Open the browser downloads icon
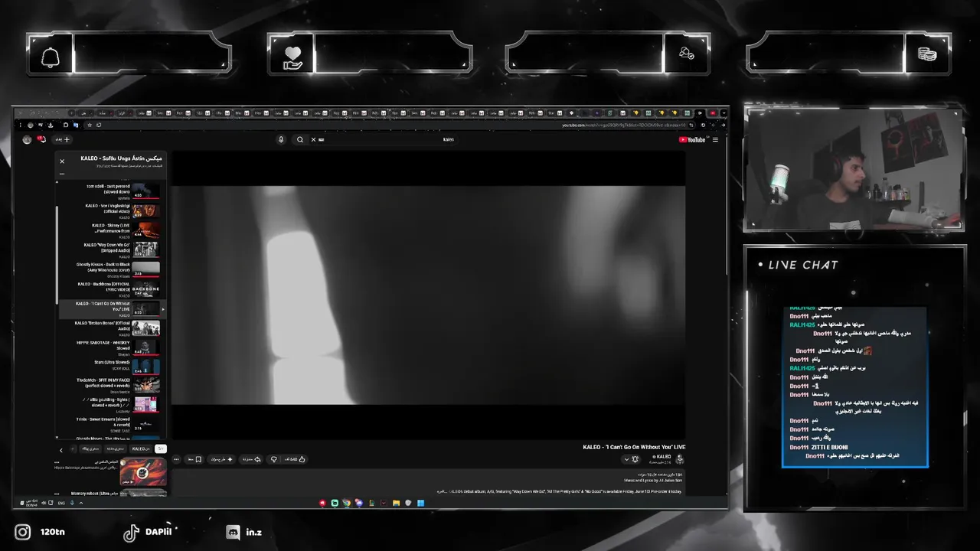The image size is (980, 551). tap(51, 125)
